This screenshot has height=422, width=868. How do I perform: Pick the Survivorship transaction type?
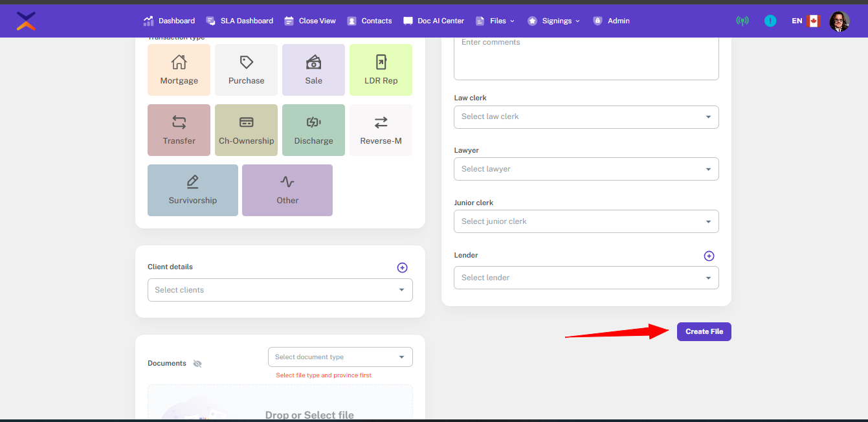click(x=193, y=190)
